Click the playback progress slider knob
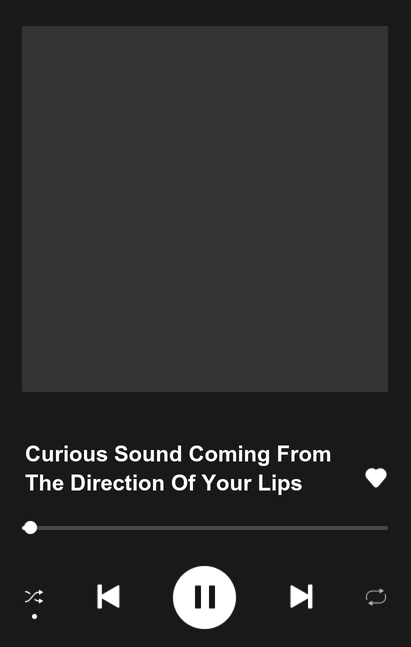Screen dimensions: 411x647 (30, 528)
